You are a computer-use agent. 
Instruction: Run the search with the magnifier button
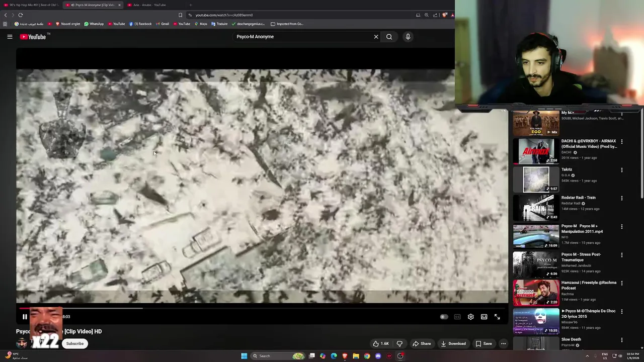coord(389,37)
